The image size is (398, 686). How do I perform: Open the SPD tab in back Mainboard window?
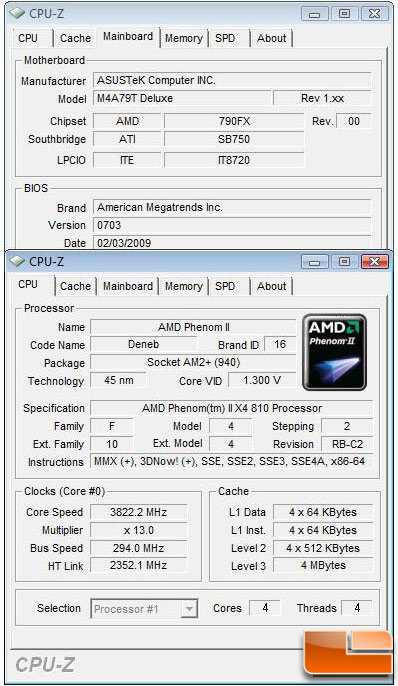225,38
